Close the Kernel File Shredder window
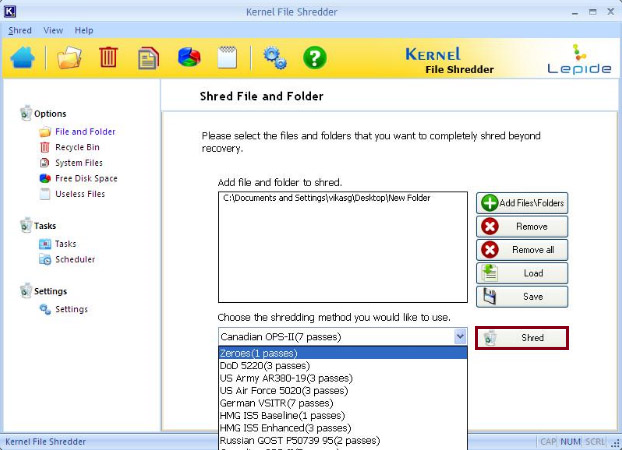 click(x=611, y=12)
